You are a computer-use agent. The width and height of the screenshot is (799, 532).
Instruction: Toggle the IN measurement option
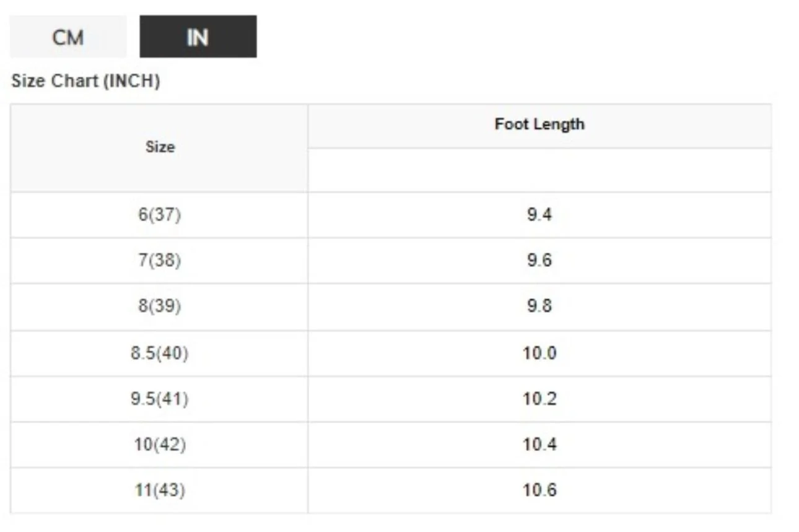[x=197, y=37]
